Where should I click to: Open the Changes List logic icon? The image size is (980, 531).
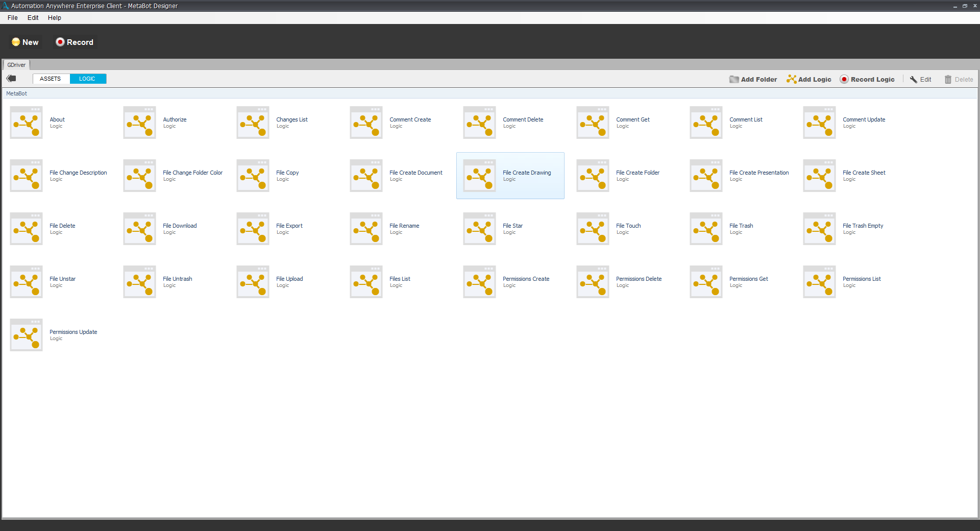[x=253, y=123]
